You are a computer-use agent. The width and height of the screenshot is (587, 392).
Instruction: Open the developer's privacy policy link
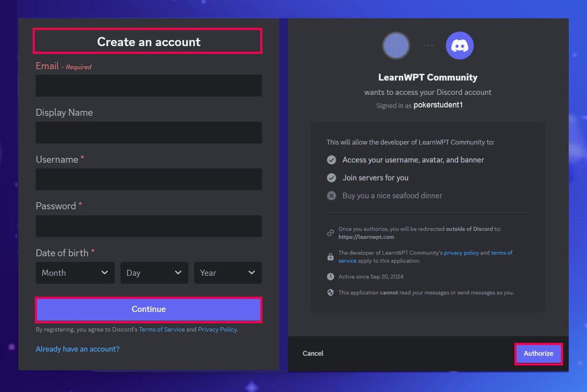[461, 253]
